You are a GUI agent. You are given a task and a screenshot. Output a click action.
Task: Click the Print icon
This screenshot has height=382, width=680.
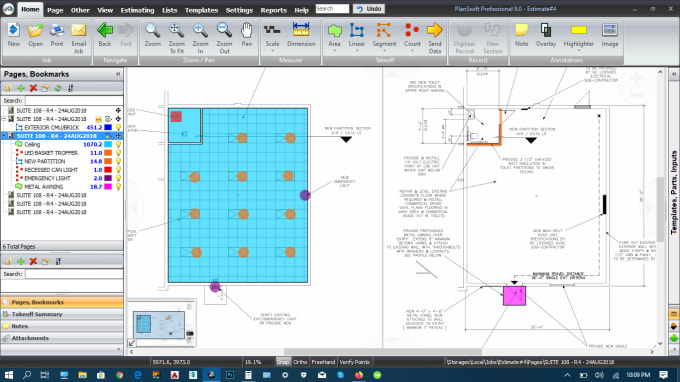pos(57,35)
